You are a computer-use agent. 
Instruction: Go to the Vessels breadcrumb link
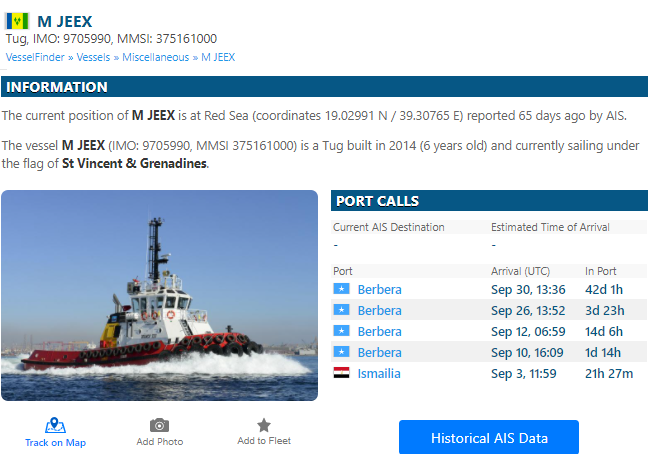pyautogui.click(x=93, y=57)
